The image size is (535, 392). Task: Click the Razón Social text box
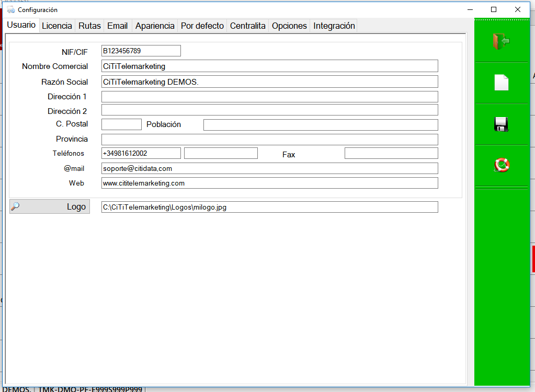pyautogui.click(x=269, y=82)
